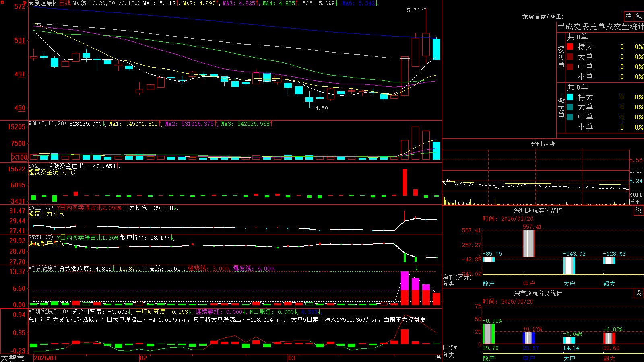This screenshot has height=362, width=644.
Task: Click the 超赢主力持仓 label
Action: pos(46,214)
